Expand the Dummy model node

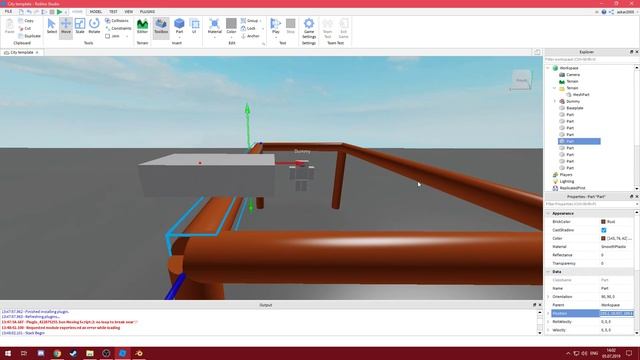coord(555,101)
